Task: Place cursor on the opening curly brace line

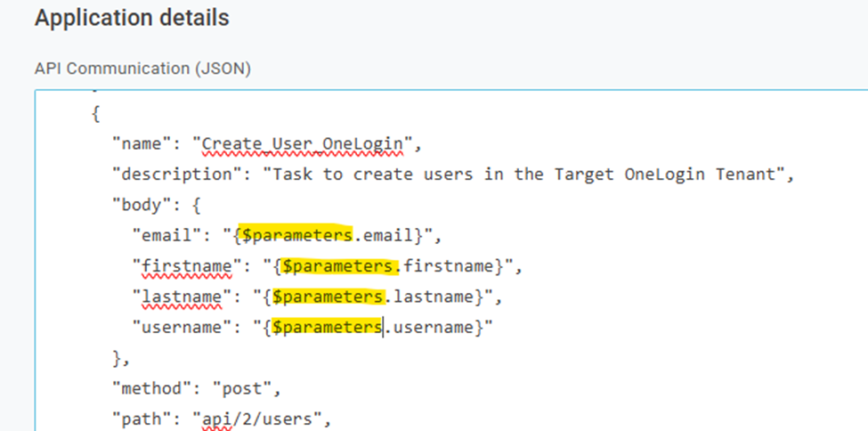Action: tap(95, 115)
